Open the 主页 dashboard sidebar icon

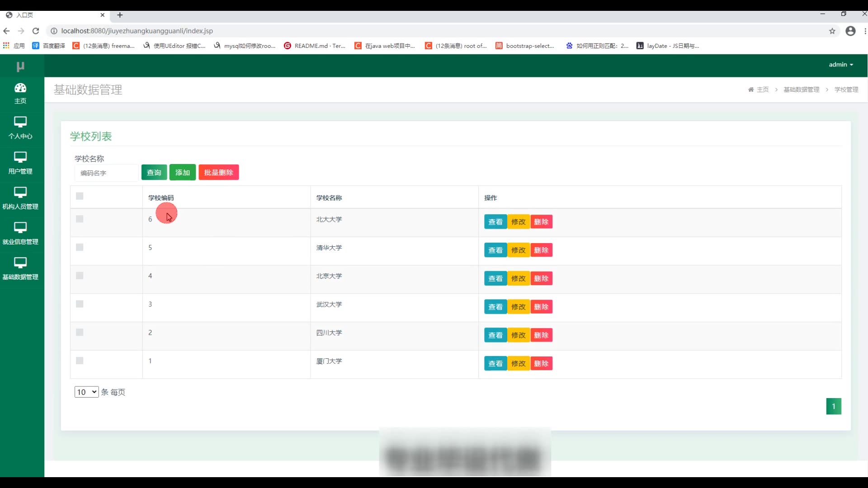click(x=20, y=88)
